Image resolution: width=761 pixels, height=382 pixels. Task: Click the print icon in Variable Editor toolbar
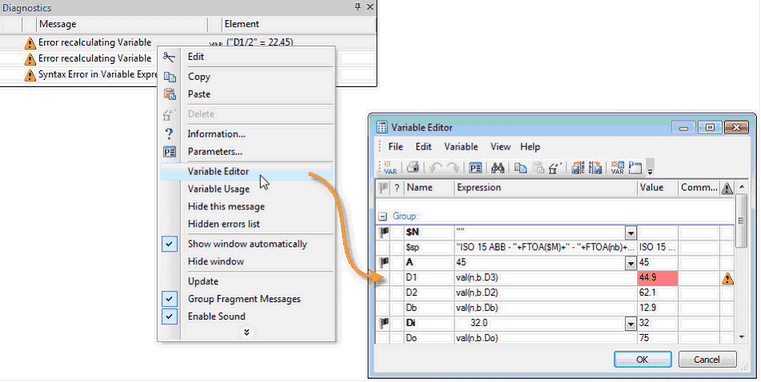pos(413,167)
